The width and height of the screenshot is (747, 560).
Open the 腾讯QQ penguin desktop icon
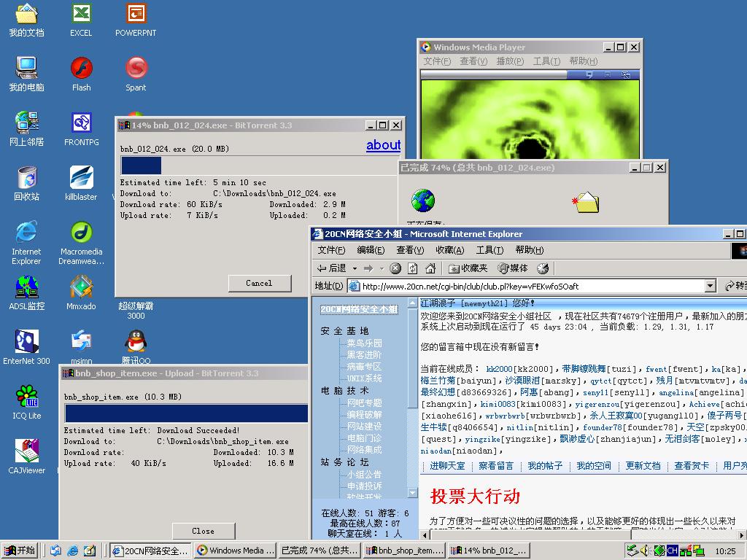(x=136, y=348)
